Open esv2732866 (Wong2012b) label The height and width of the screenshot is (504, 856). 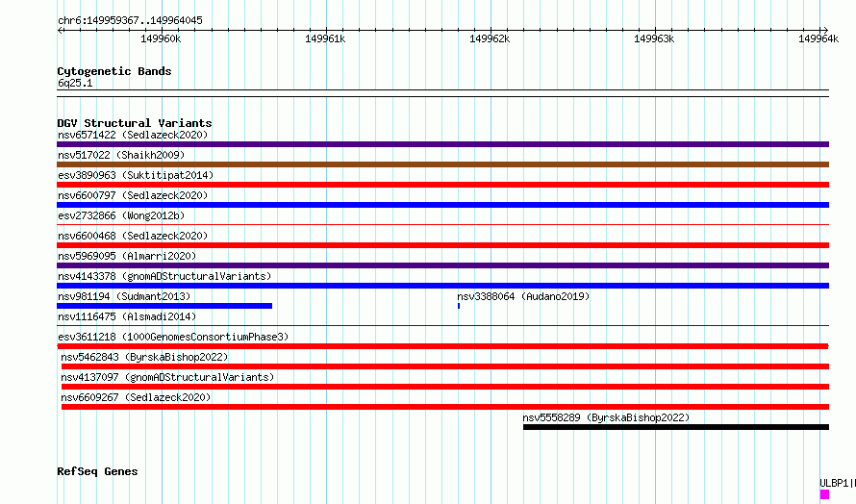click(x=121, y=215)
